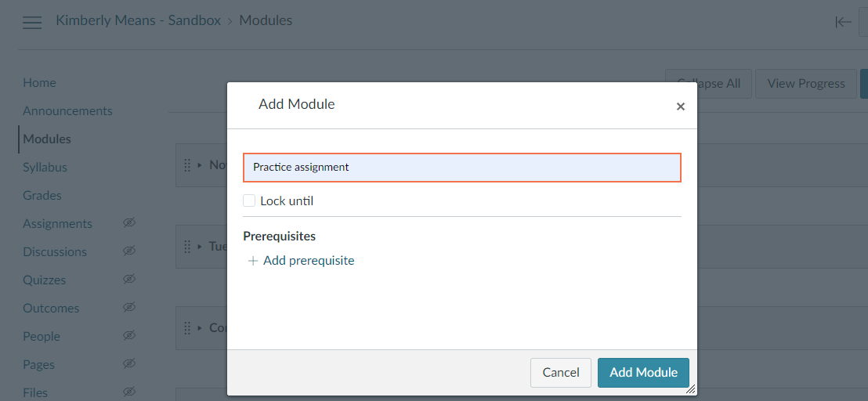Close the Add Module dialog with X

[x=680, y=107]
